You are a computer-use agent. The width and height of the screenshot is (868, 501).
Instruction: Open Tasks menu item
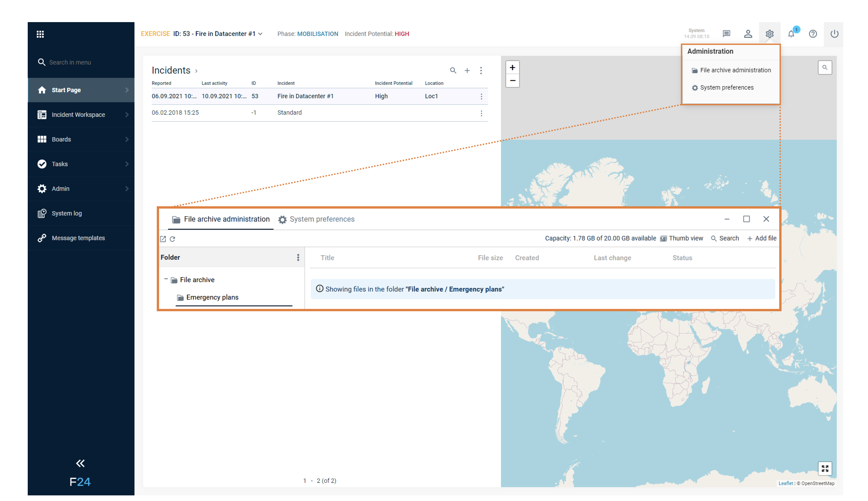coord(81,164)
